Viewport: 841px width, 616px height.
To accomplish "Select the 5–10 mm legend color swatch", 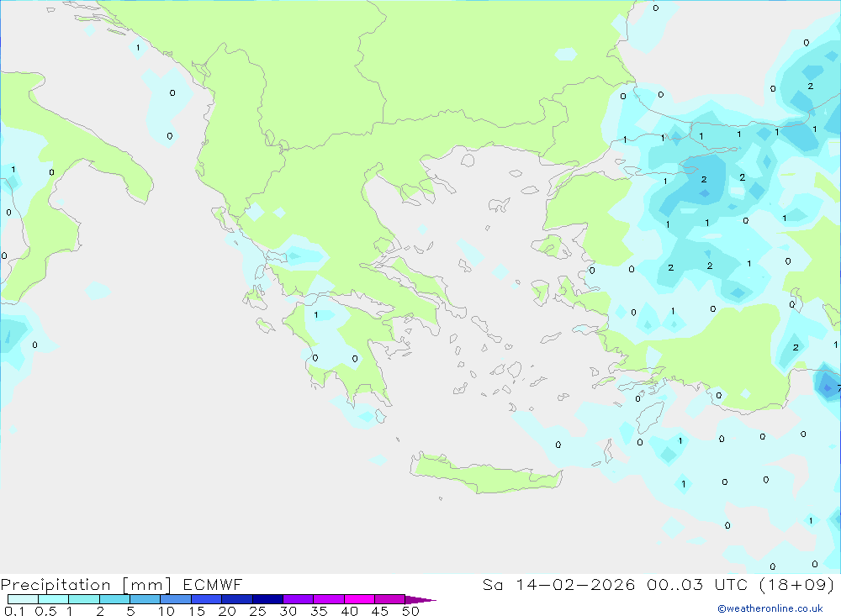I will pos(145,599).
